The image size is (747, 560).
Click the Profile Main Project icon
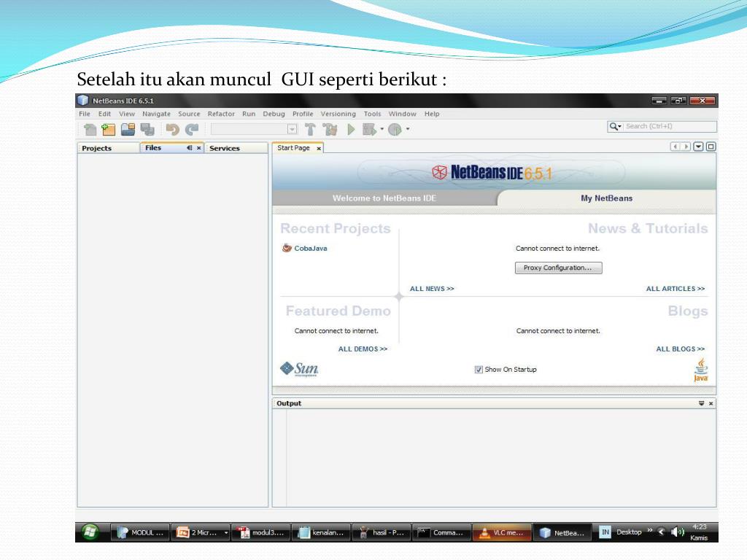pos(395,129)
